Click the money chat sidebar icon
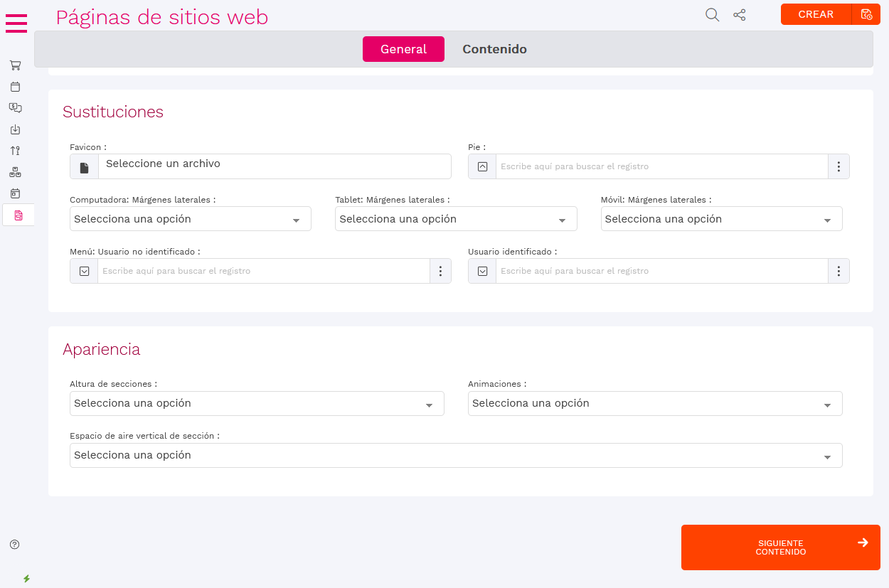The image size is (889, 588). click(15, 108)
